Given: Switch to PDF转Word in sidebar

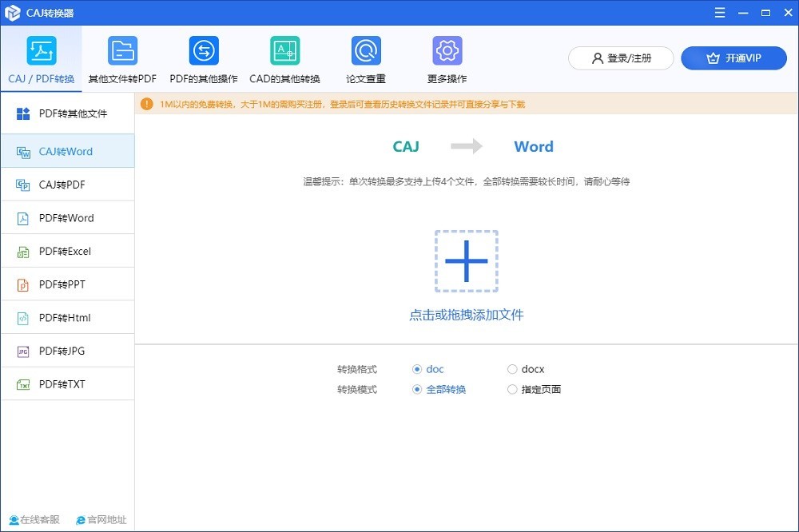Looking at the screenshot, I should [x=67, y=218].
